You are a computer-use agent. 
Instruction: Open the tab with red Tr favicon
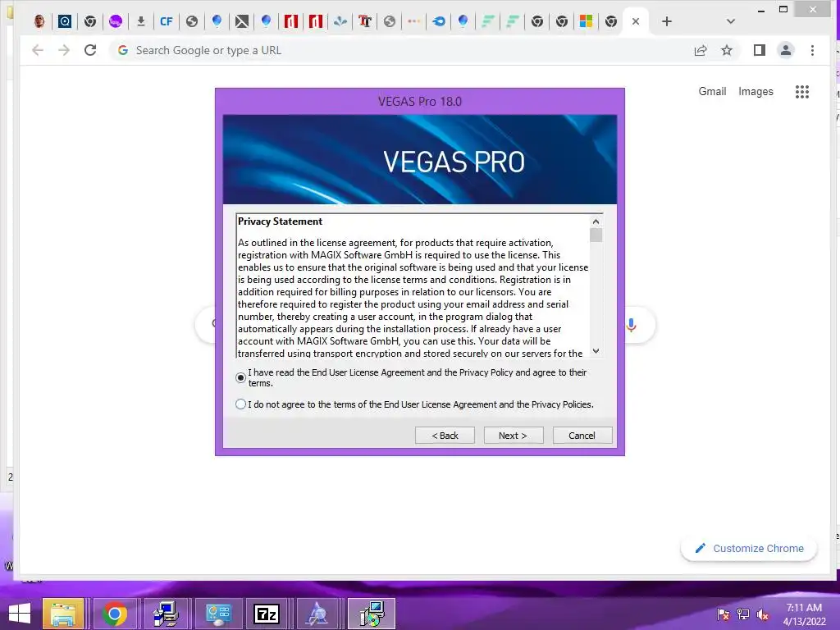(x=365, y=21)
